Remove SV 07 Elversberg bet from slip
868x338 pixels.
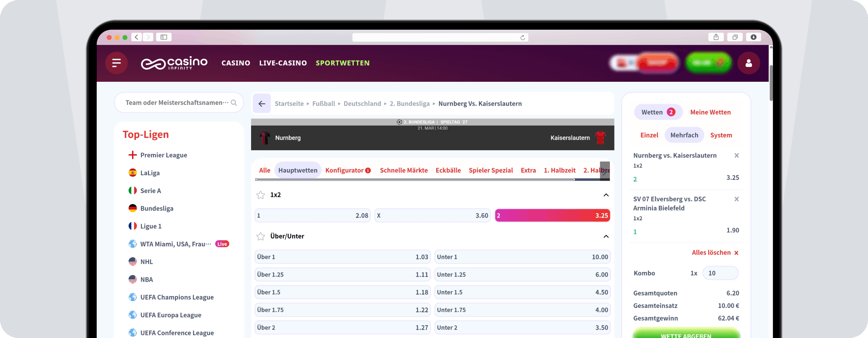(736, 199)
